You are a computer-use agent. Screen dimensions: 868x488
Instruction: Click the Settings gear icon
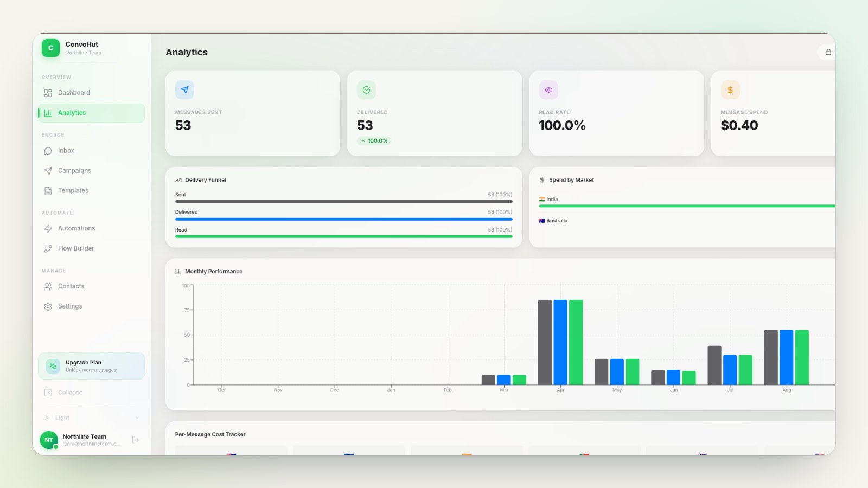click(x=48, y=306)
